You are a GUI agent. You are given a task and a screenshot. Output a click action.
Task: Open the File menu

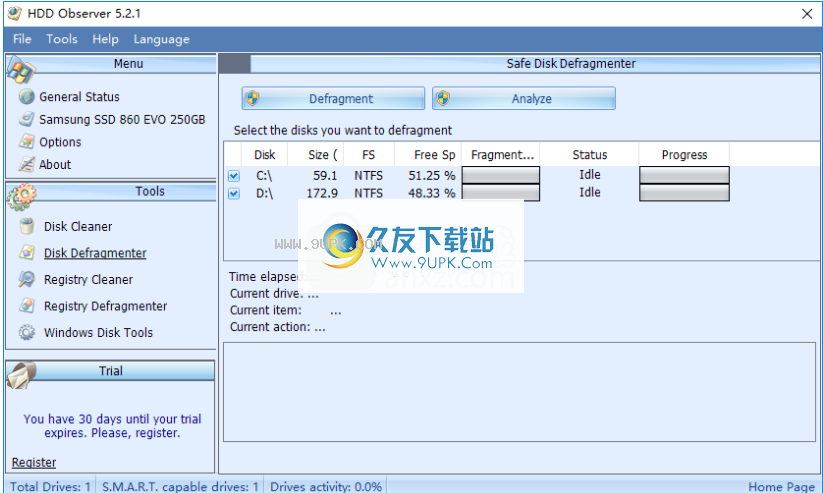(22, 39)
